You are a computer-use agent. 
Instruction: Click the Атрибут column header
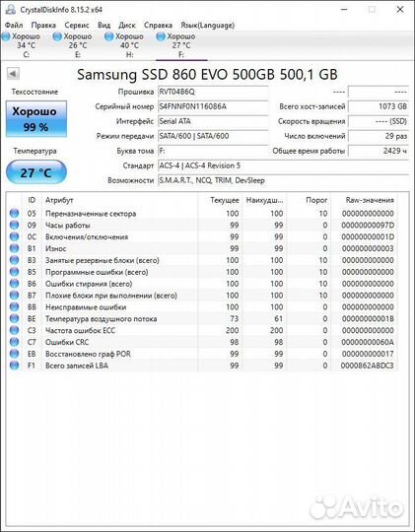pos(119,200)
